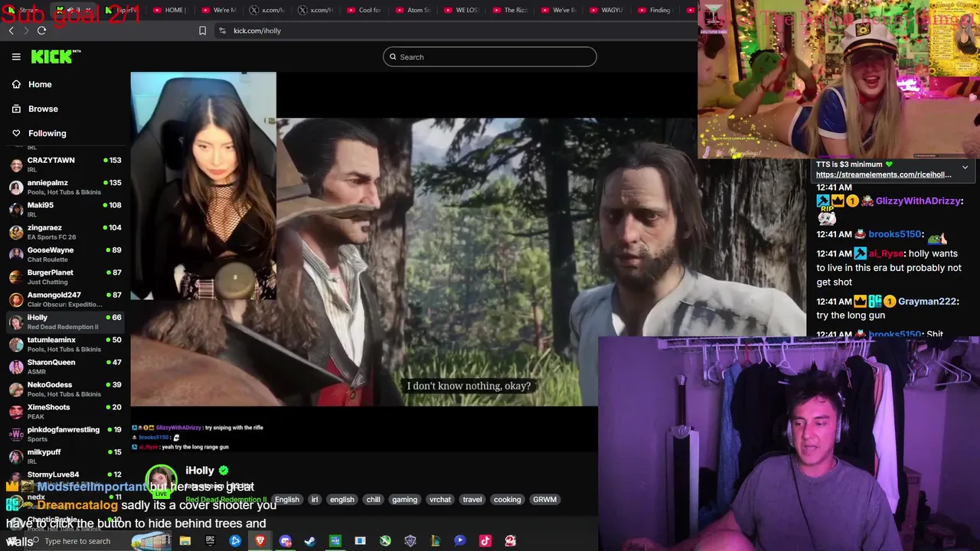Click GlizzyWithADrizzy username in chat

click(918, 201)
